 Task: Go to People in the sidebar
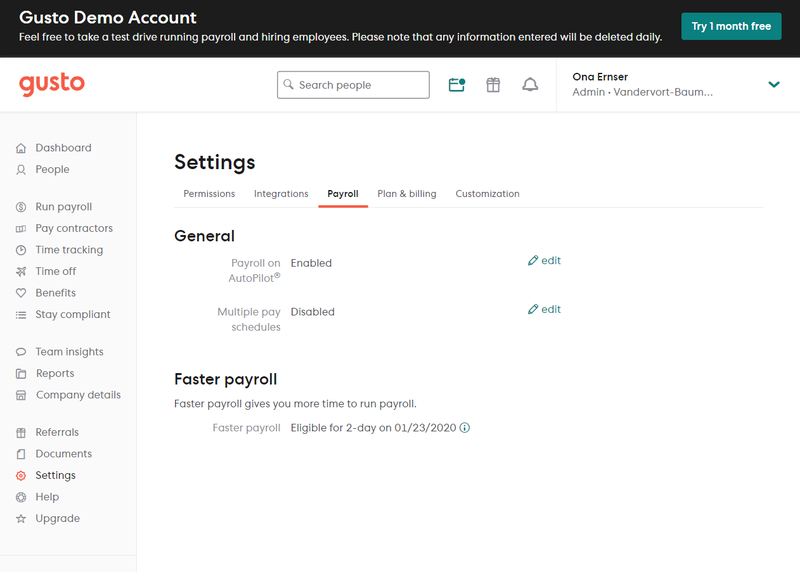[x=52, y=169]
